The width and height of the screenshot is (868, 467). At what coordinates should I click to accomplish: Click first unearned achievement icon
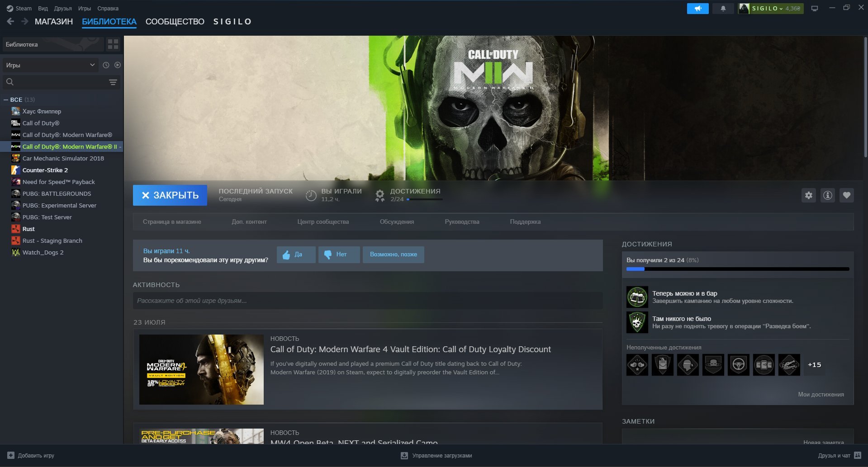[637, 365]
